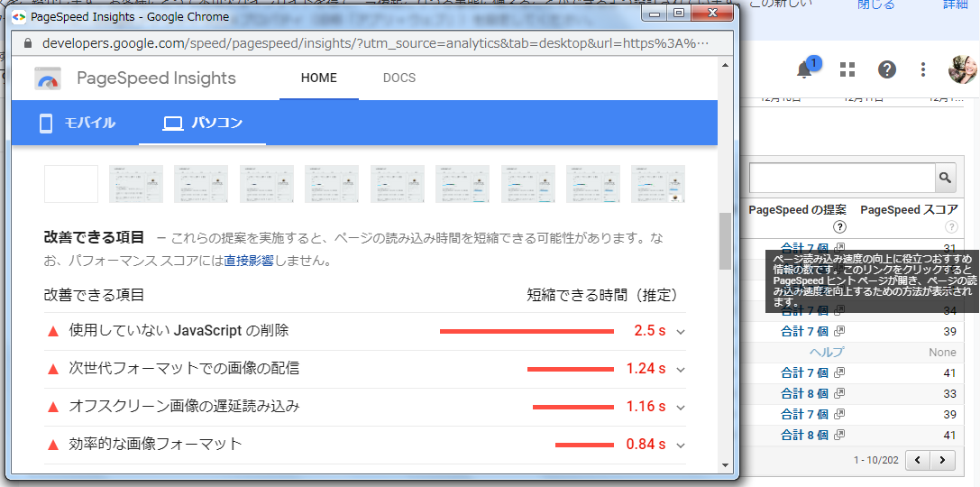The height and width of the screenshot is (487, 980).
Task: Click the last filmstrip screenshot thumbnail
Action: tap(658, 184)
